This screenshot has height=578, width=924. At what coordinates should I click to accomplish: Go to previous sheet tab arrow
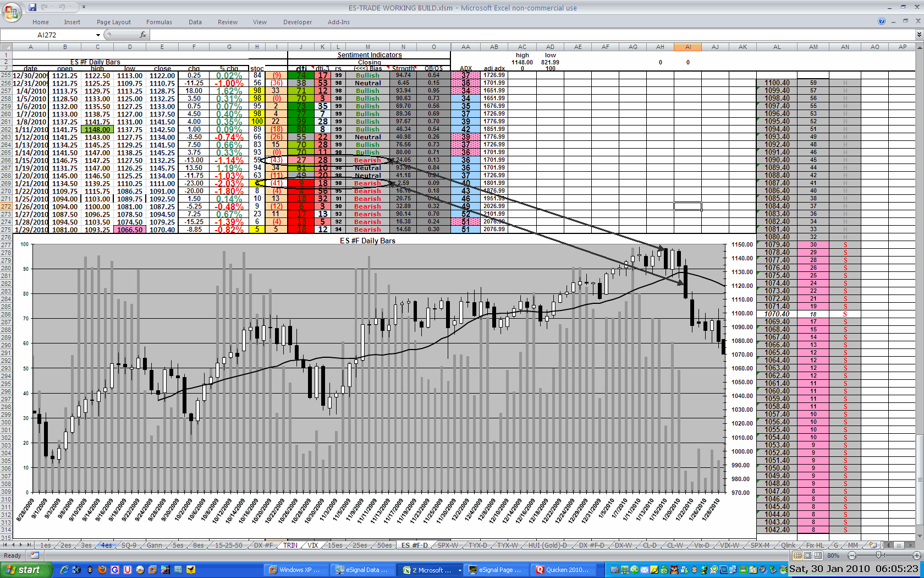tap(14, 545)
